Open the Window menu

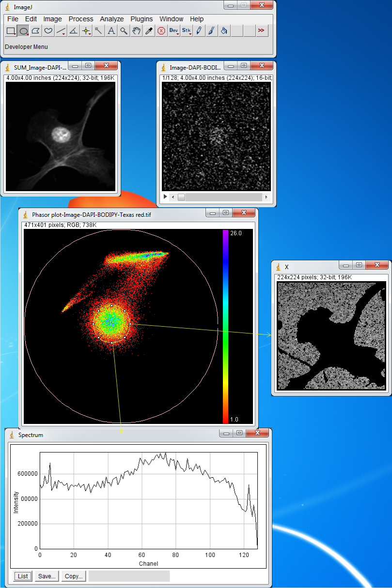172,19
